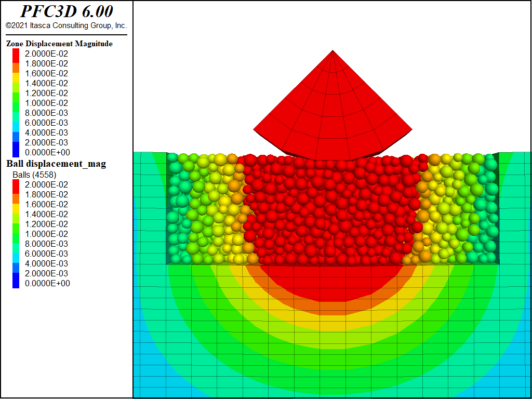This screenshot has height=399, width=532.
Task: Click 6.0000E-03 in the Zone Displacement legend
Action: [46, 123]
